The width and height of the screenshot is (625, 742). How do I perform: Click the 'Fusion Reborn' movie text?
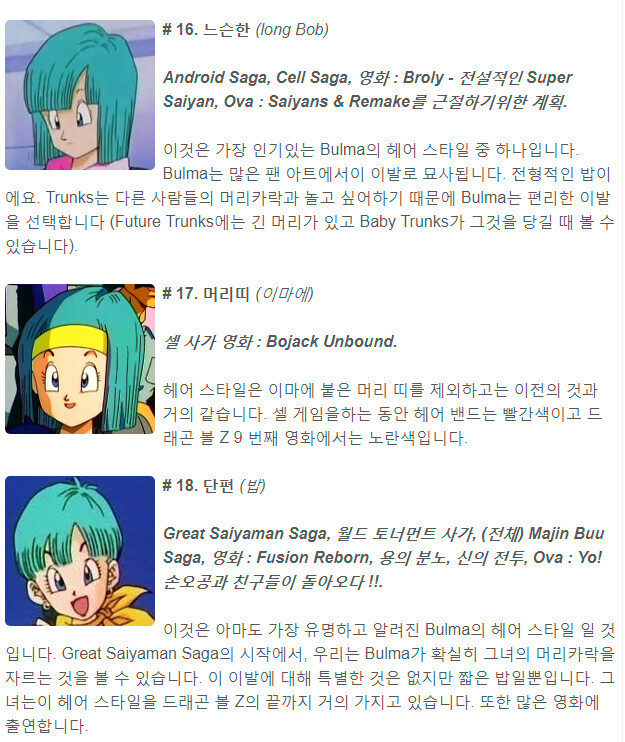(x=314, y=558)
